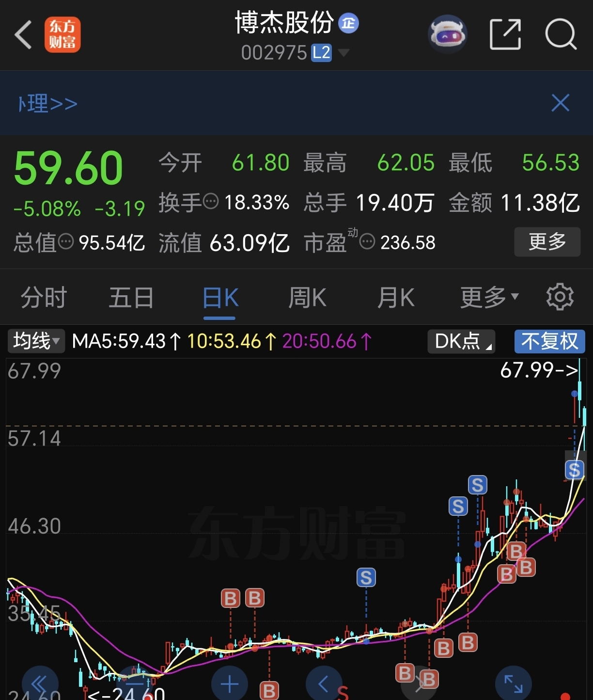Zoom in chart with plus button
The width and height of the screenshot is (593, 700).
click(230, 684)
